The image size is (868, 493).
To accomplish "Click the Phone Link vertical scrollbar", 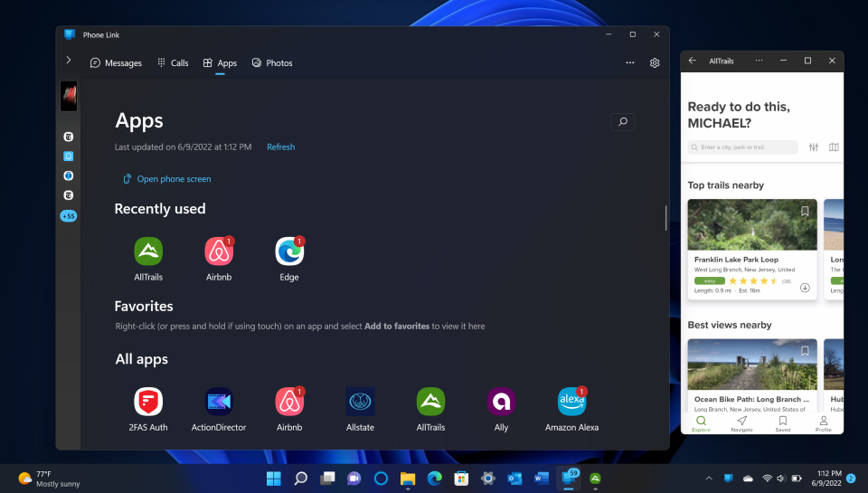I will pos(666,218).
